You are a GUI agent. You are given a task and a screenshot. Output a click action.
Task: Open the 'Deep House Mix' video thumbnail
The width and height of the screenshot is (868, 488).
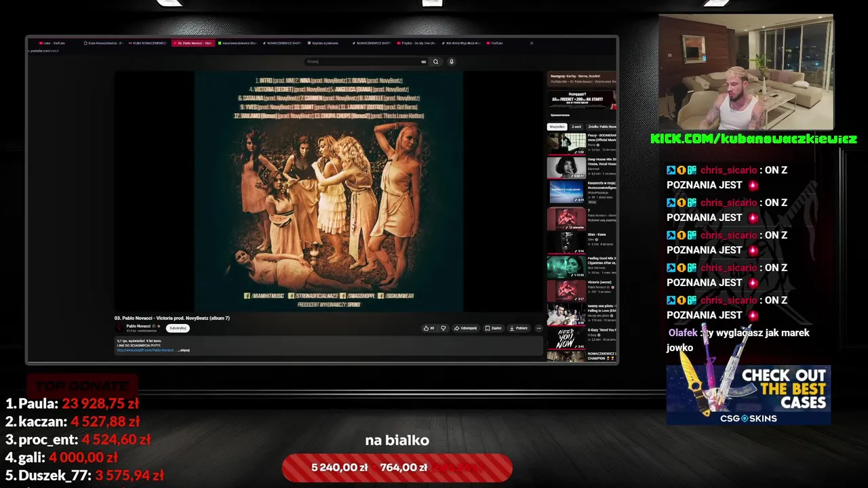(x=566, y=167)
